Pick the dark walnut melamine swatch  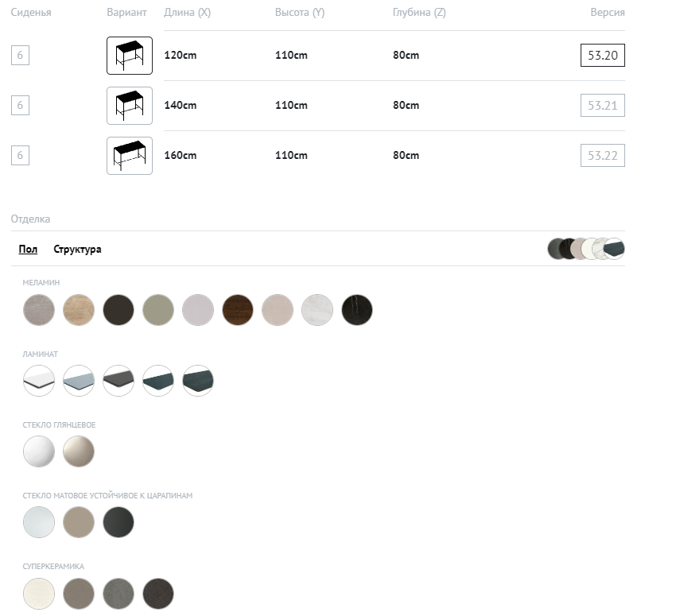coord(238,310)
